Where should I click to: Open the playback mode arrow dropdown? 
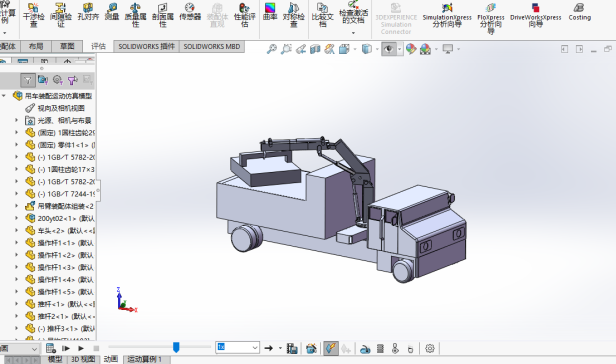[280, 348]
